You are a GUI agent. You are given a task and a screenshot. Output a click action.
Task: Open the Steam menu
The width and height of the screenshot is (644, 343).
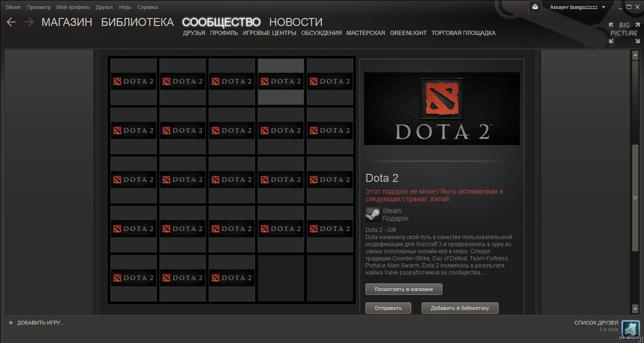point(13,7)
